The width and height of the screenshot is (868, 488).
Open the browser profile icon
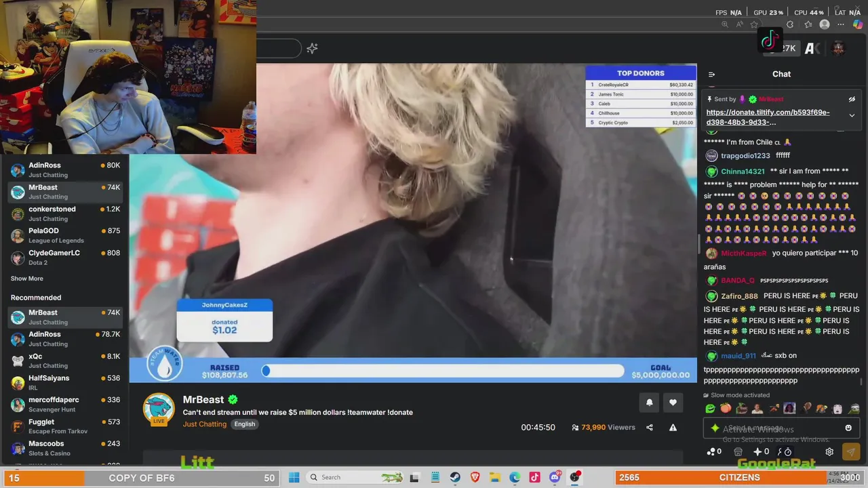point(825,24)
